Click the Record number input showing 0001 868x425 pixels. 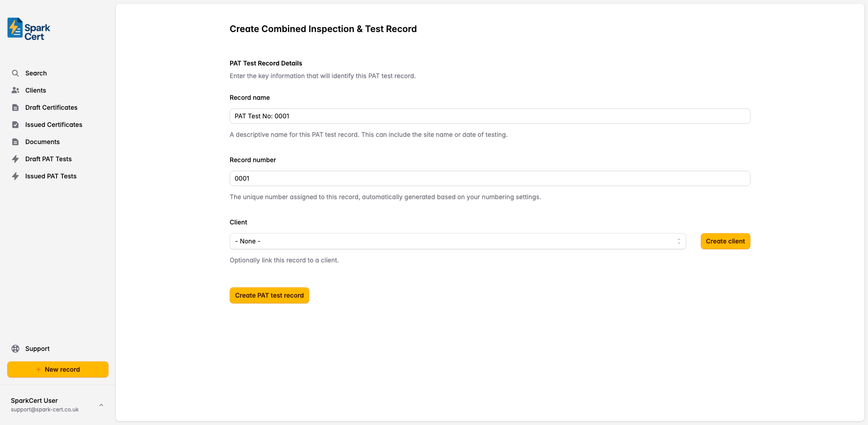pos(490,178)
